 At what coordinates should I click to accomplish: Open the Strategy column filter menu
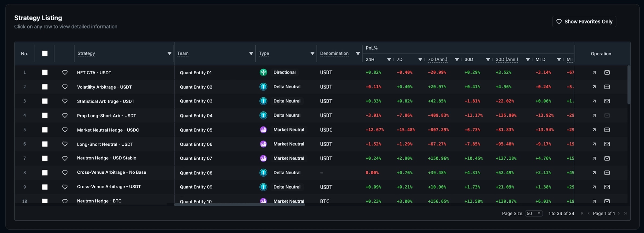click(x=169, y=53)
